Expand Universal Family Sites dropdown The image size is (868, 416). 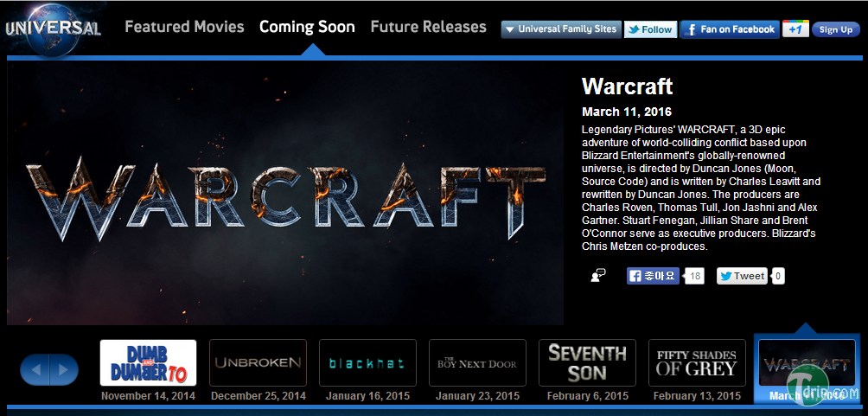tap(561, 29)
